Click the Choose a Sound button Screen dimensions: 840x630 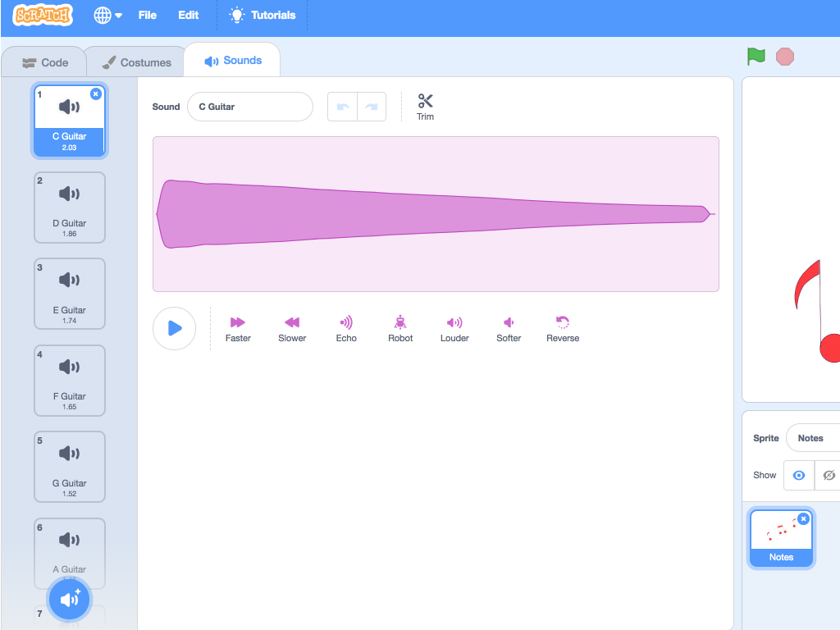69,599
